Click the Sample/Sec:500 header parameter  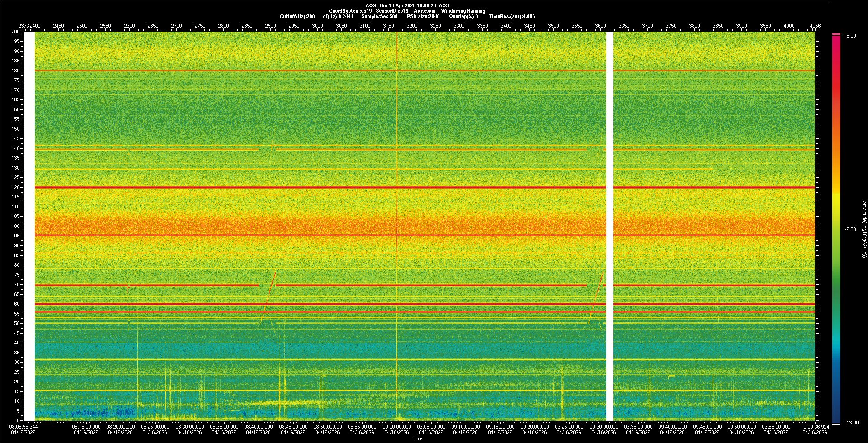click(379, 16)
